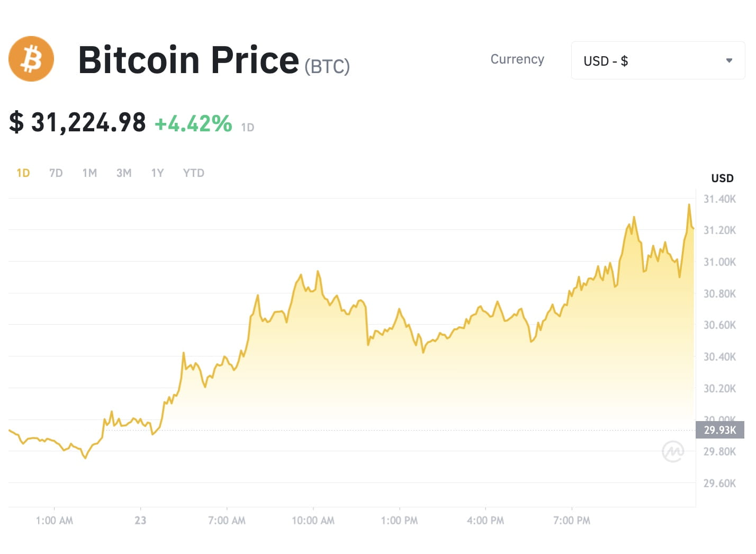
Task: Click the (BTC) ticker label
Action: pos(327,66)
